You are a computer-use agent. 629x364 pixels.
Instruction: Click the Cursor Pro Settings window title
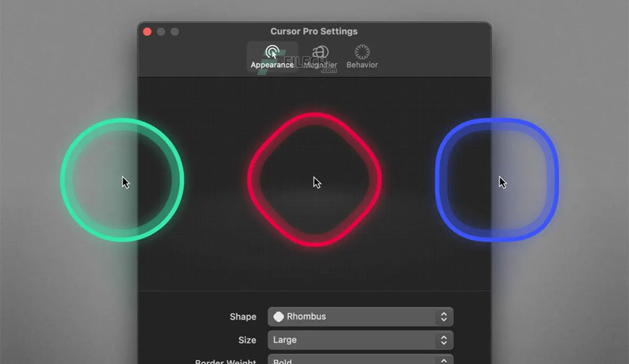click(314, 32)
